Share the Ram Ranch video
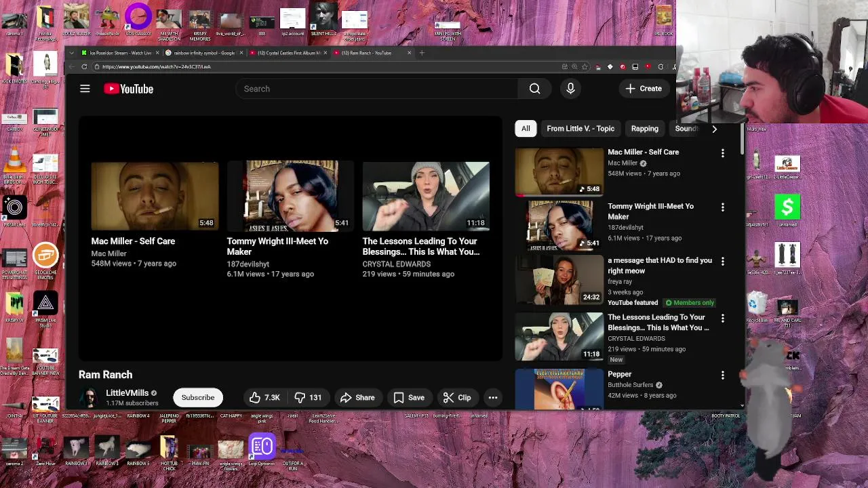The width and height of the screenshot is (868, 488). (x=357, y=398)
